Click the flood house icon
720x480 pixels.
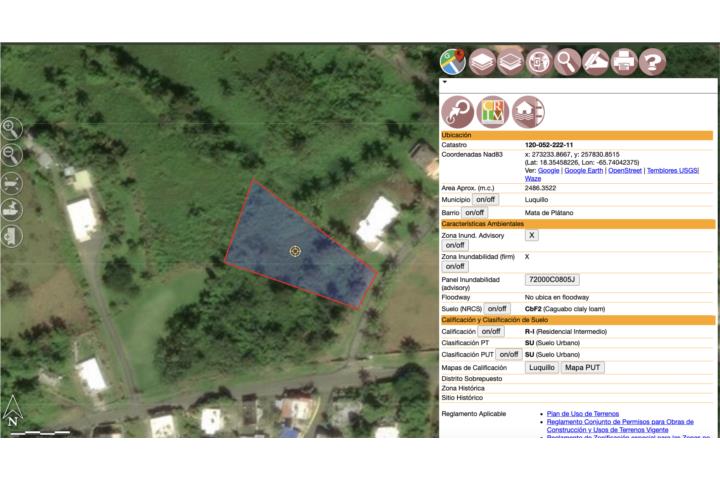(528, 110)
